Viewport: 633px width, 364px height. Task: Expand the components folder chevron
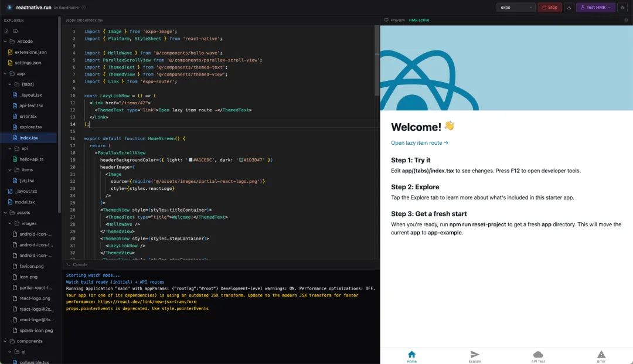(x=5, y=341)
